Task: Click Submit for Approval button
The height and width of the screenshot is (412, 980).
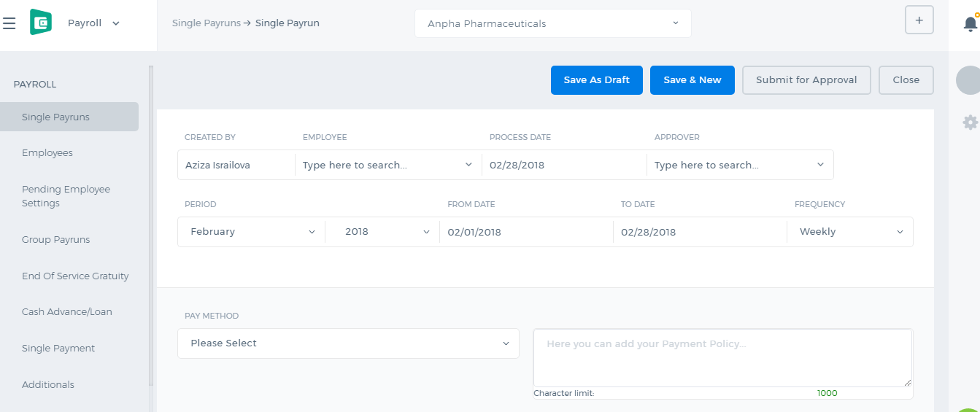Action: 806,80
